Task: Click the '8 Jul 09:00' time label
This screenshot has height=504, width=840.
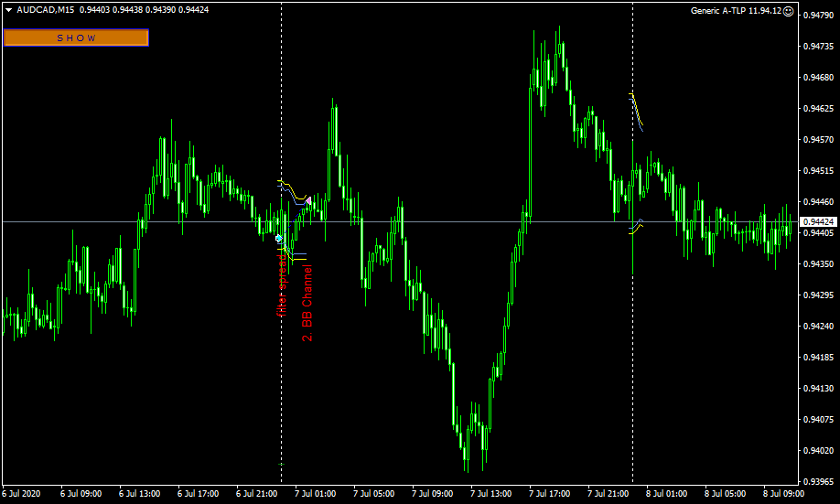Action: pos(784,493)
